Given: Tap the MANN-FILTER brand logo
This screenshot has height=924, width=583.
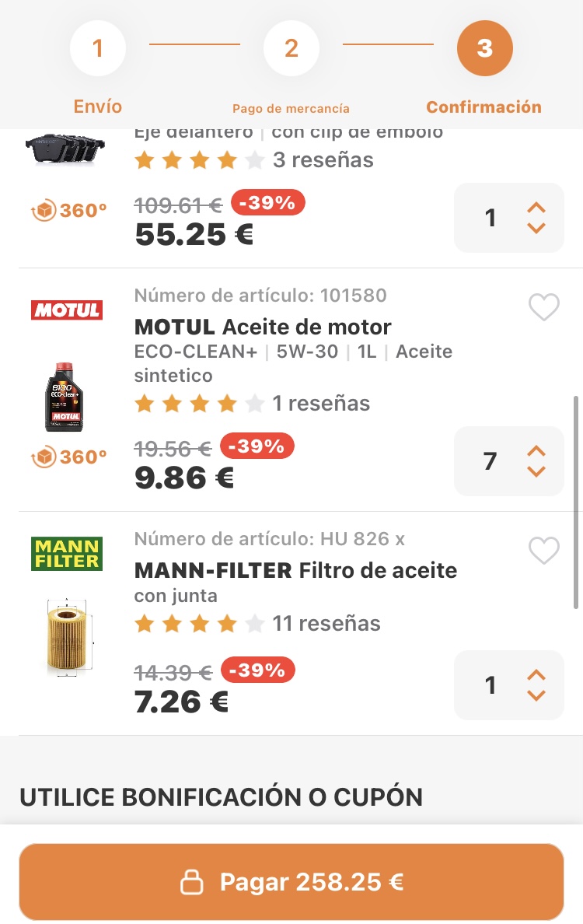Looking at the screenshot, I should (67, 554).
